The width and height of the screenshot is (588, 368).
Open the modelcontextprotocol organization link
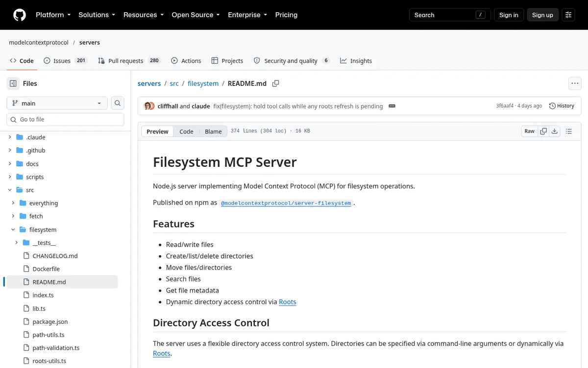[x=39, y=43]
